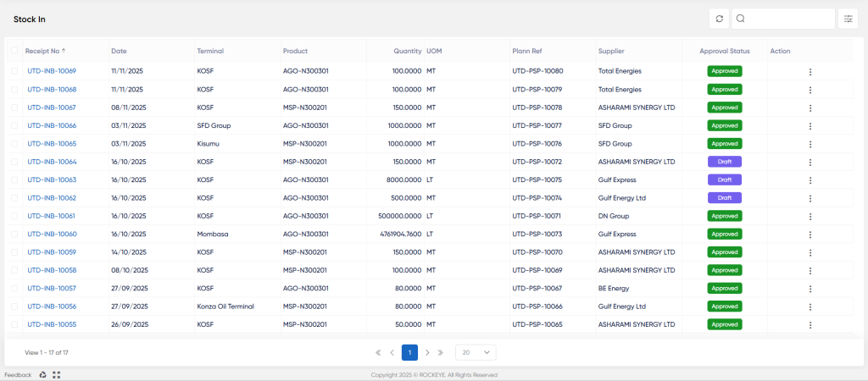868x381 pixels.
Task: Open actions menu for UTD-INB-10060
Action: (810, 235)
